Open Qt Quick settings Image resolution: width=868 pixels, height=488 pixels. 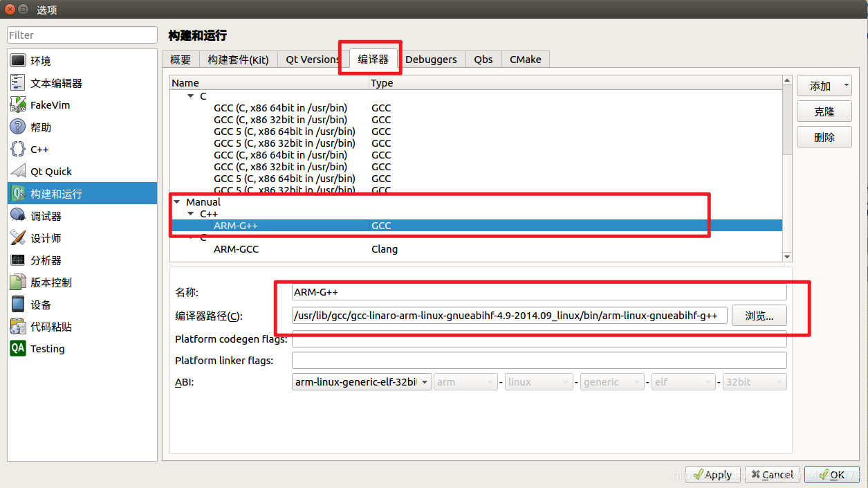point(82,172)
